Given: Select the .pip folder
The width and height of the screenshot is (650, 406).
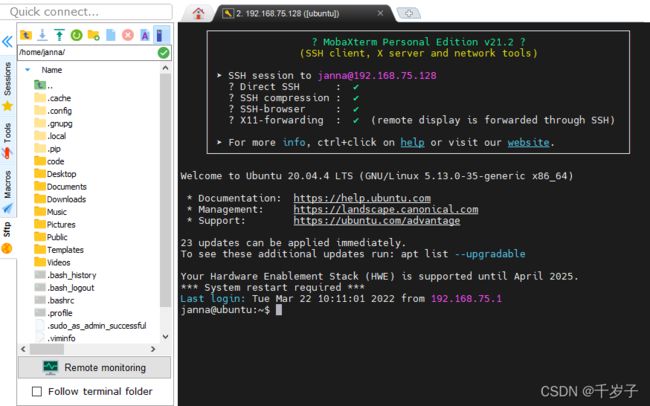Looking at the screenshot, I should [x=48, y=149].
